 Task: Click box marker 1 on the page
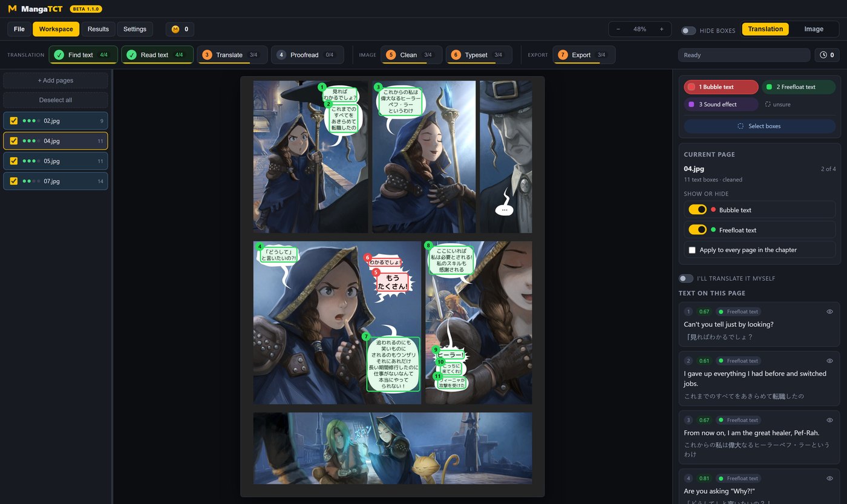coord(322,87)
